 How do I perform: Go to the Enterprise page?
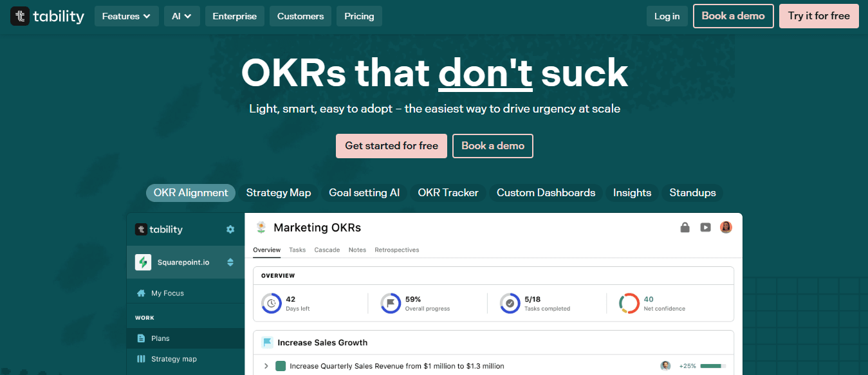234,16
